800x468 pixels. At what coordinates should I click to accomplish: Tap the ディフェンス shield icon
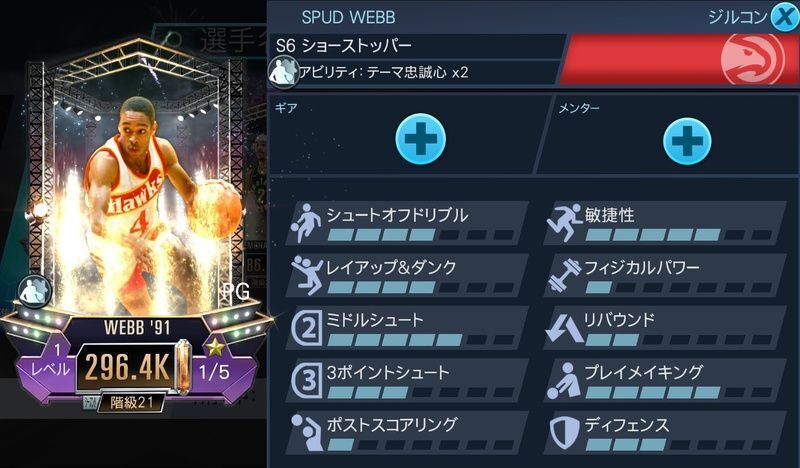point(564,433)
